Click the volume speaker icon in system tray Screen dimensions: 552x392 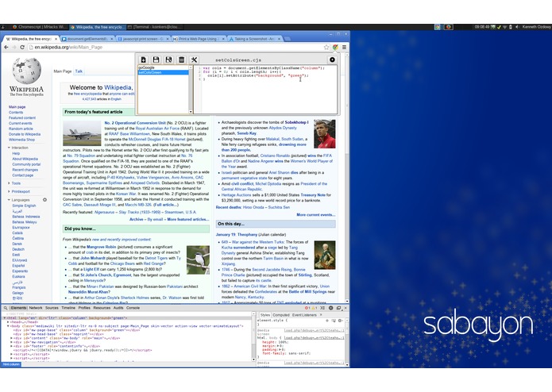point(517,27)
